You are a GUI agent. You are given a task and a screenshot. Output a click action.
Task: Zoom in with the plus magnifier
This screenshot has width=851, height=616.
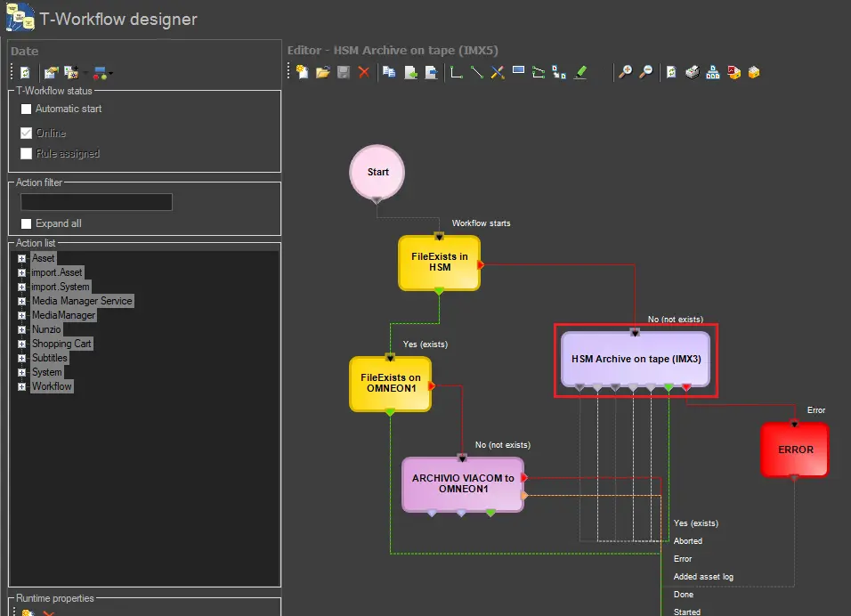tap(626, 72)
